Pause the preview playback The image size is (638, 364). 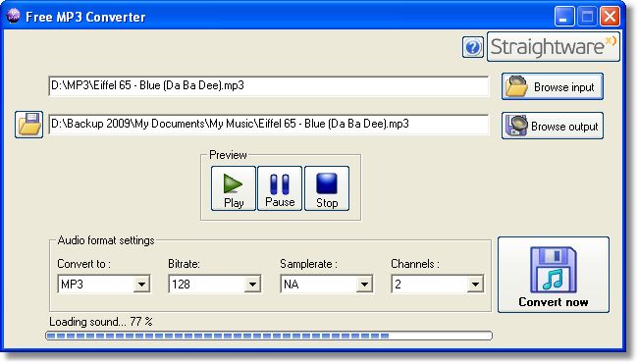click(280, 188)
